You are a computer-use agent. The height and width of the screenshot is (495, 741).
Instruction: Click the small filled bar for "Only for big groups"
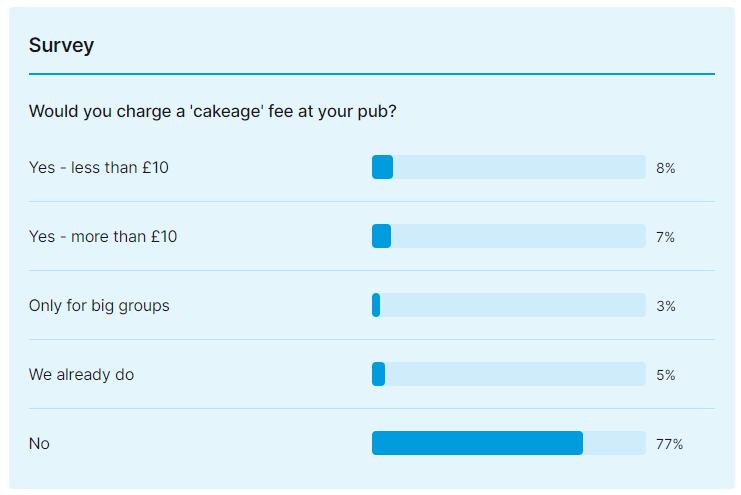(x=376, y=306)
